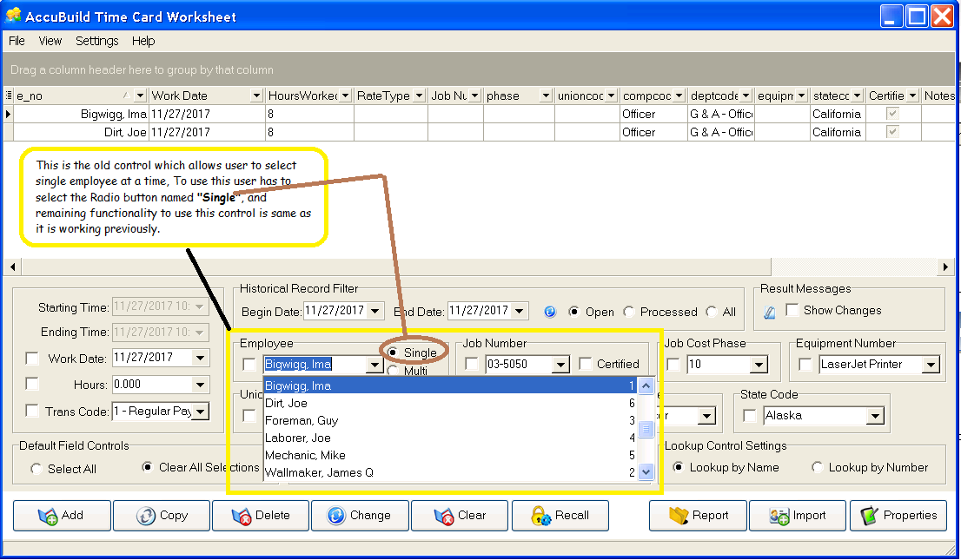Click the Clear button
The height and width of the screenshot is (560, 961).
point(460,516)
